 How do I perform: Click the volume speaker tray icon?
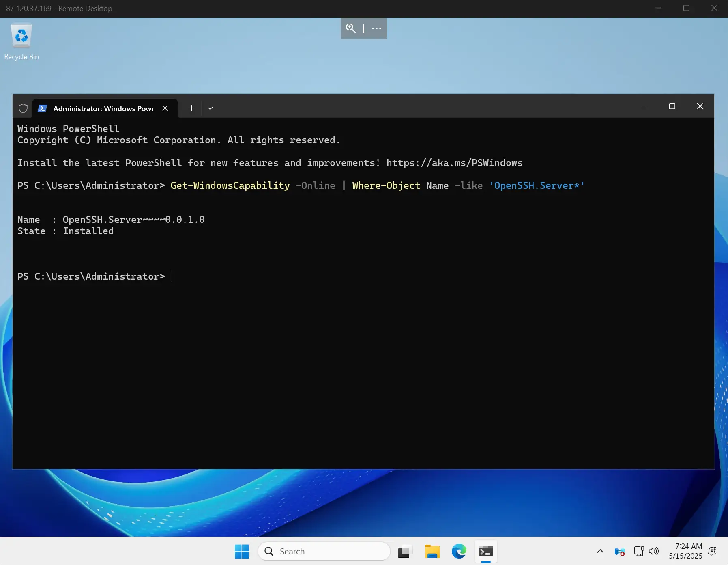(x=653, y=551)
